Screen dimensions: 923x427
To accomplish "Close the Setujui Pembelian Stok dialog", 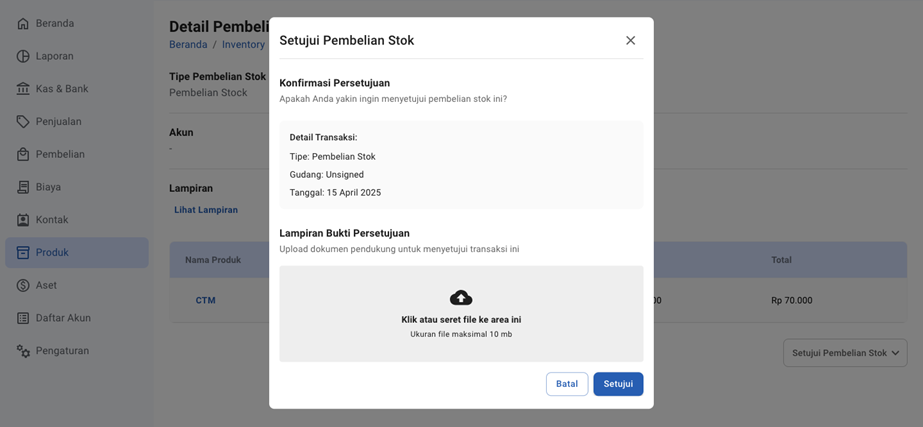I will pos(630,40).
